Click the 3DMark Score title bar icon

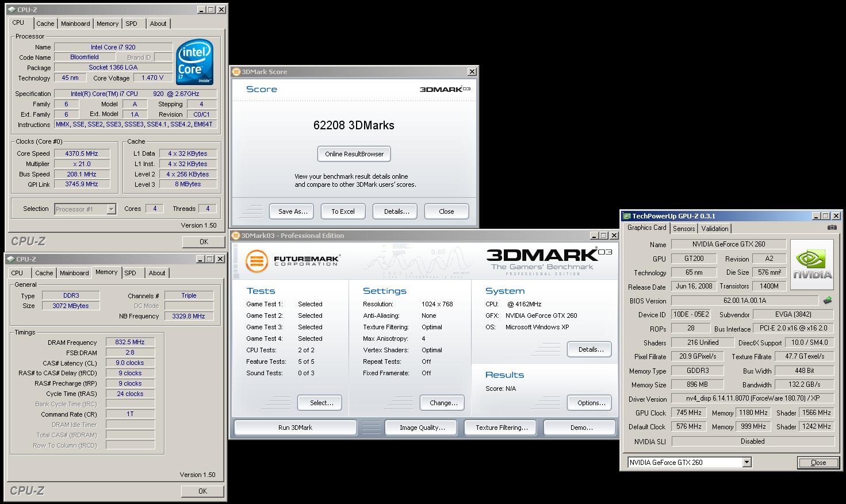[x=236, y=72]
